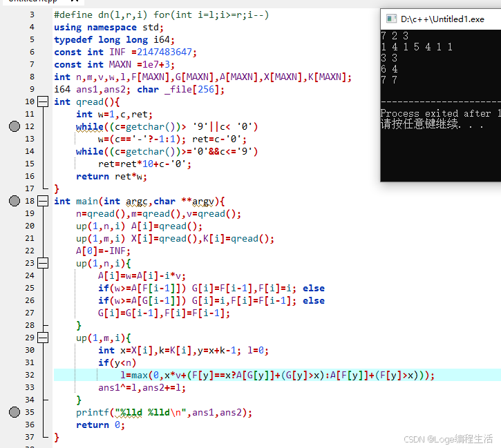Click 'Process exited after' in the console
501x448 pixels.
pos(435,113)
